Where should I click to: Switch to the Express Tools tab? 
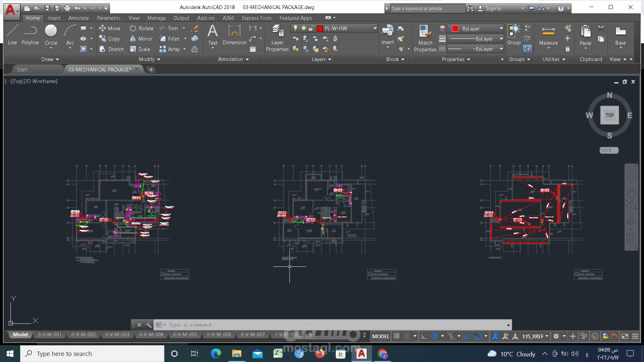click(x=257, y=18)
